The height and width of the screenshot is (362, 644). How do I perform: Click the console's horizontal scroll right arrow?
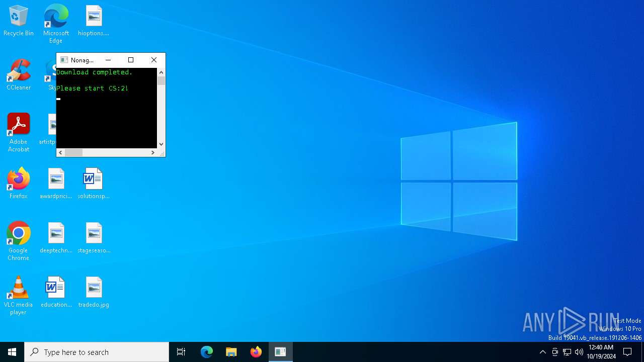coord(153,152)
